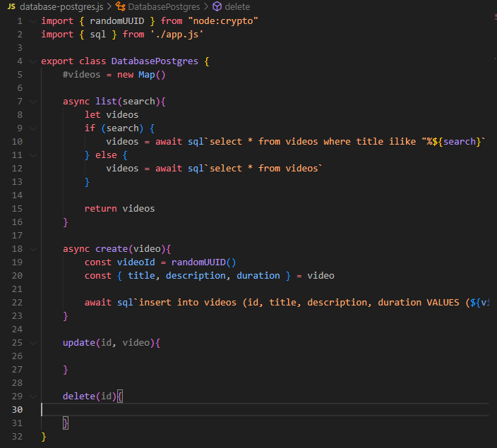Click videoId constant on line 19

pos(136,262)
